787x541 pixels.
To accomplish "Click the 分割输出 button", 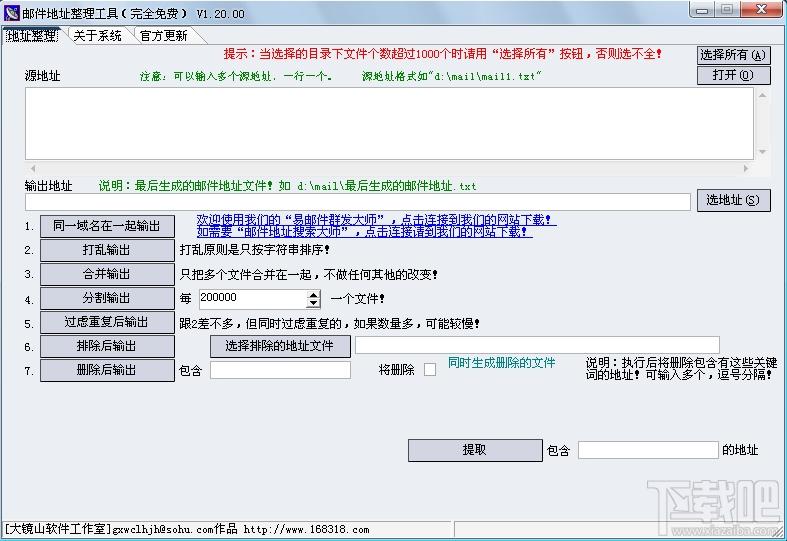I will click(x=107, y=298).
